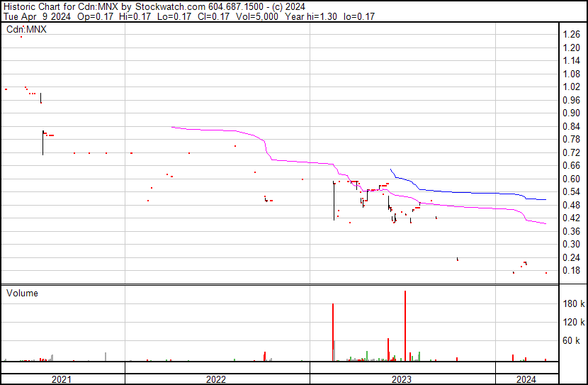Click the 0.72 price axis label

pos(572,152)
